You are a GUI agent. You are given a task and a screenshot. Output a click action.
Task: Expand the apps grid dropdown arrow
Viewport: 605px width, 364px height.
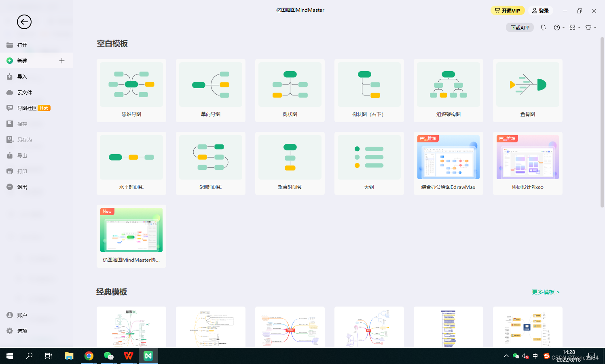click(x=579, y=28)
